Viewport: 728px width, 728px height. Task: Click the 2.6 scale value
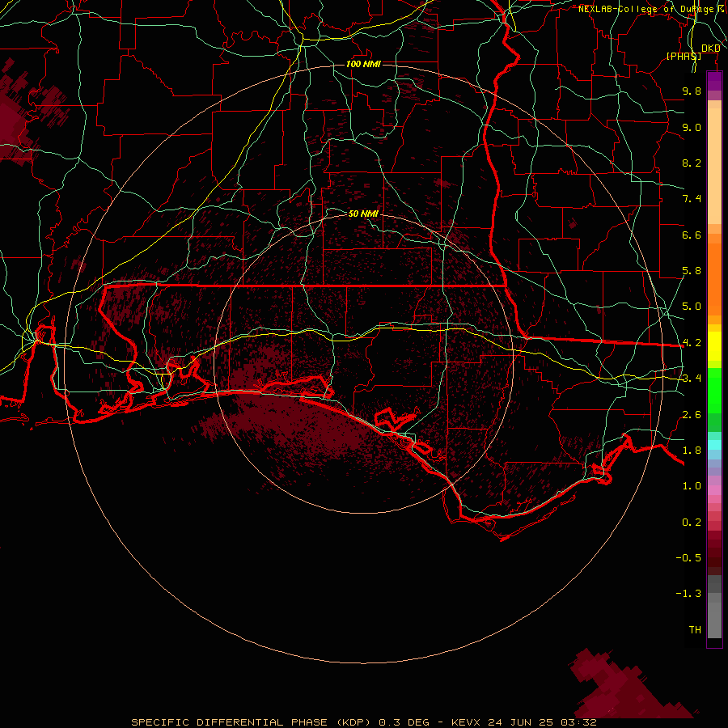click(692, 415)
